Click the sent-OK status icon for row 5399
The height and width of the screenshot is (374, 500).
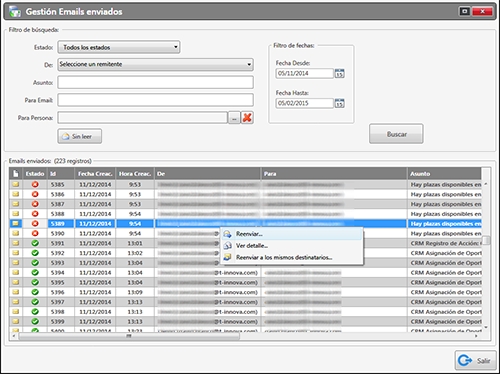point(35,321)
